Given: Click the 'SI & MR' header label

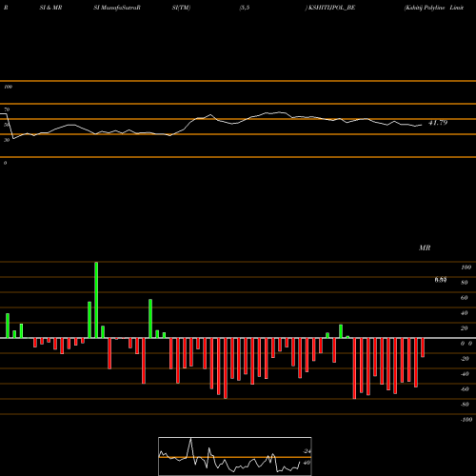Looking at the screenshot, I should (x=50, y=8).
